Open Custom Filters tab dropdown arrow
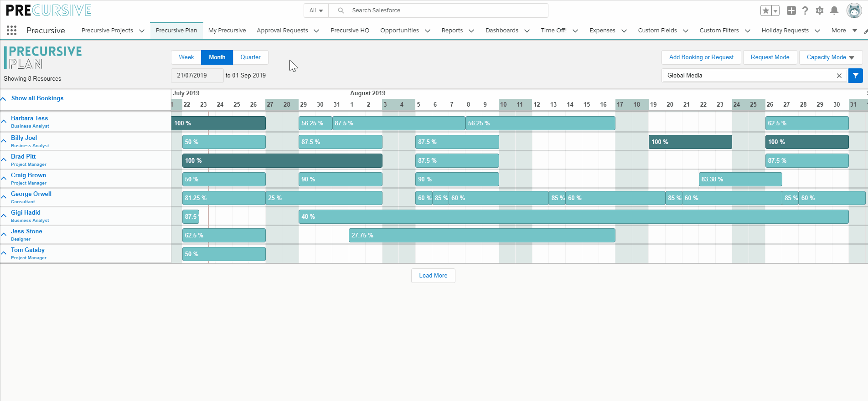 click(x=748, y=31)
